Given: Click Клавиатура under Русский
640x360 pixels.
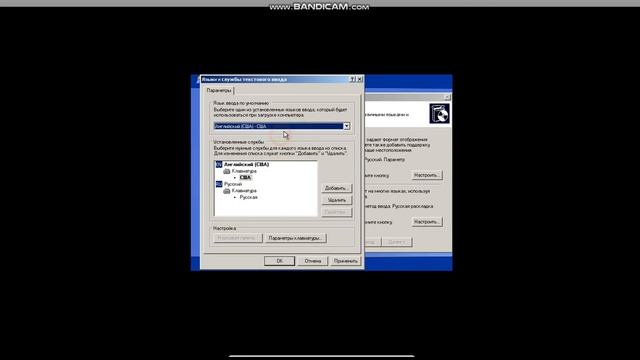Looking at the screenshot, I should [244, 191].
